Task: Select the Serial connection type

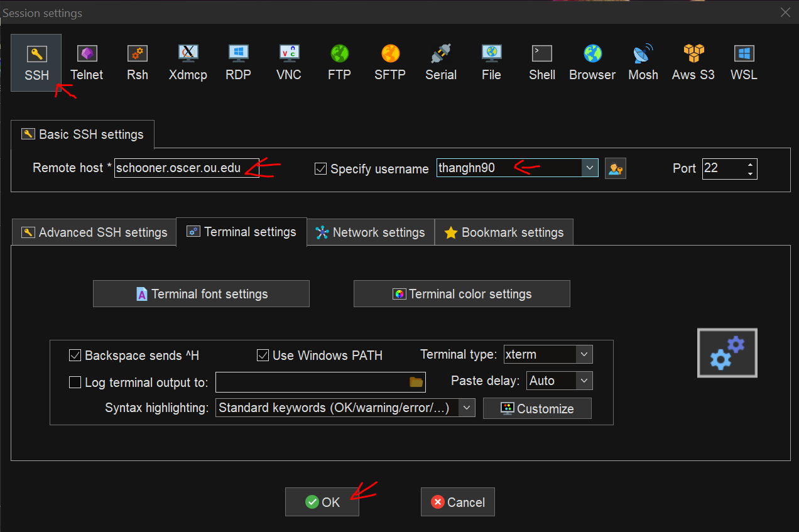Action: point(440,61)
